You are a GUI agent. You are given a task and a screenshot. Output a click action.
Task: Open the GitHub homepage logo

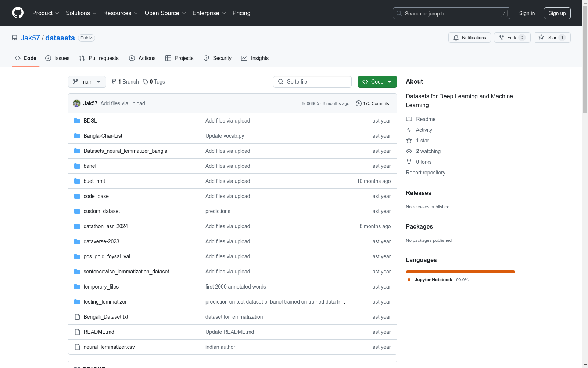coord(18,13)
